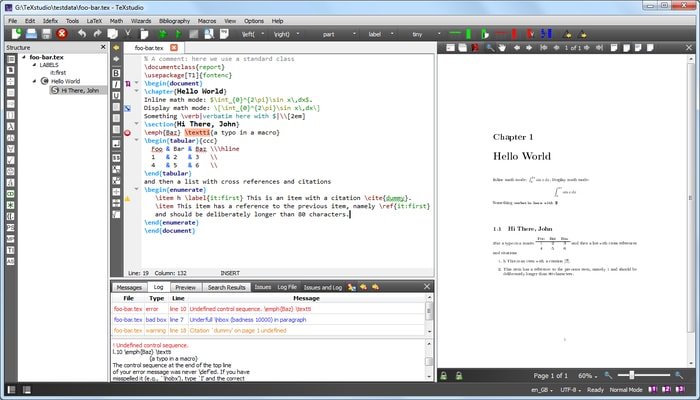Toggle the Issues and Log view
Viewport: 700px width, 400px height.
point(323,287)
